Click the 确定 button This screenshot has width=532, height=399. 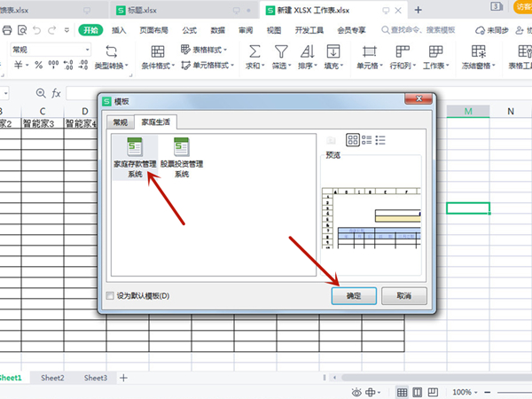click(355, 294)
